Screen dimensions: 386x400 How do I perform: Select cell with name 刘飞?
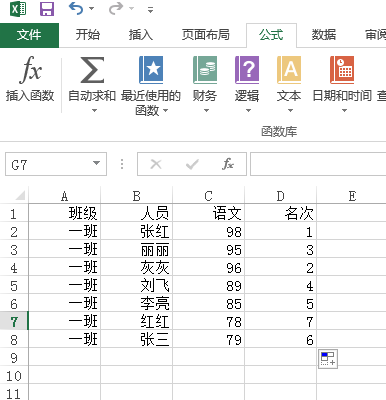(137, 285)
